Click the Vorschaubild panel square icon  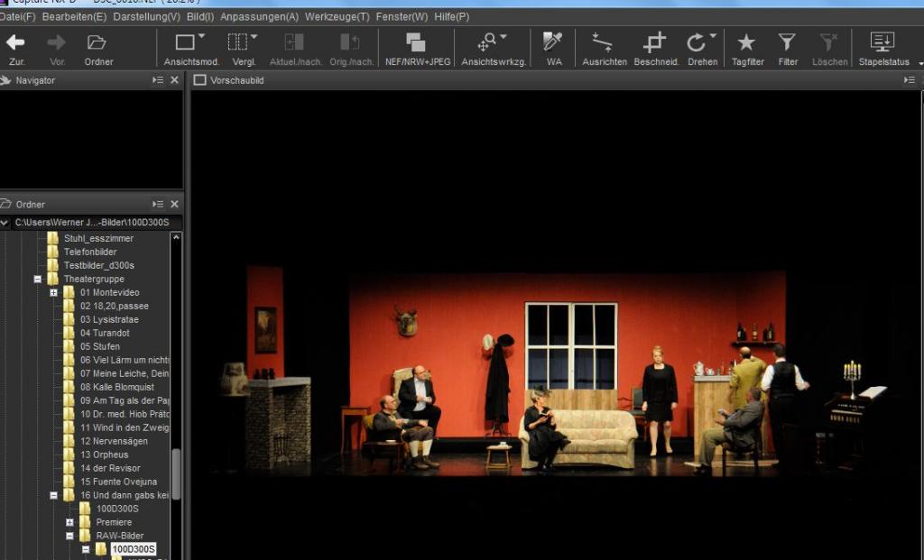pyautogui.click(x=199, y=80)
